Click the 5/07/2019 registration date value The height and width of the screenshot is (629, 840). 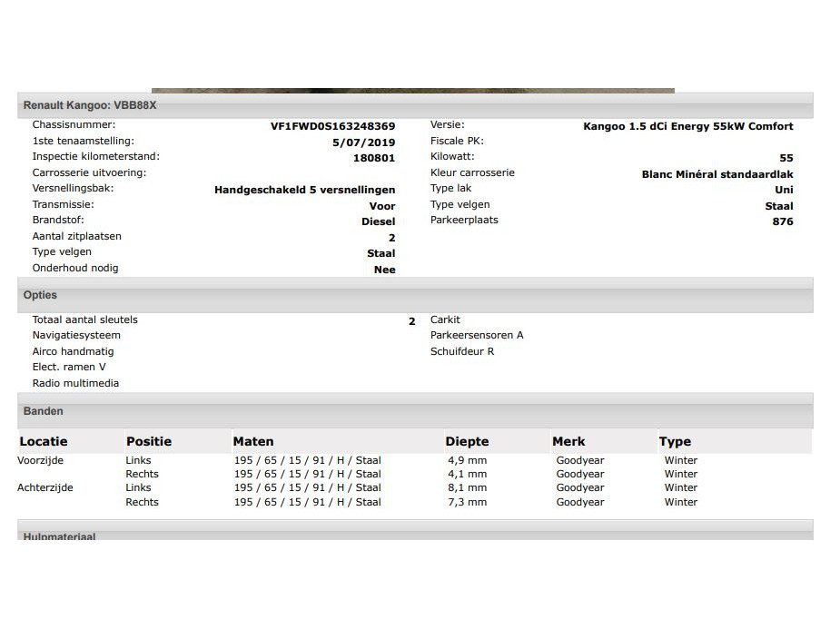tap(363, 143)
